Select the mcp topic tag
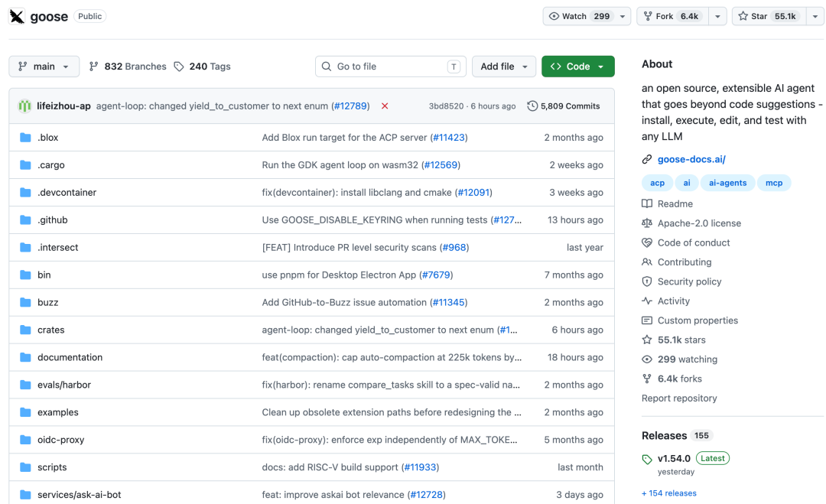 (x=774, y=183)
